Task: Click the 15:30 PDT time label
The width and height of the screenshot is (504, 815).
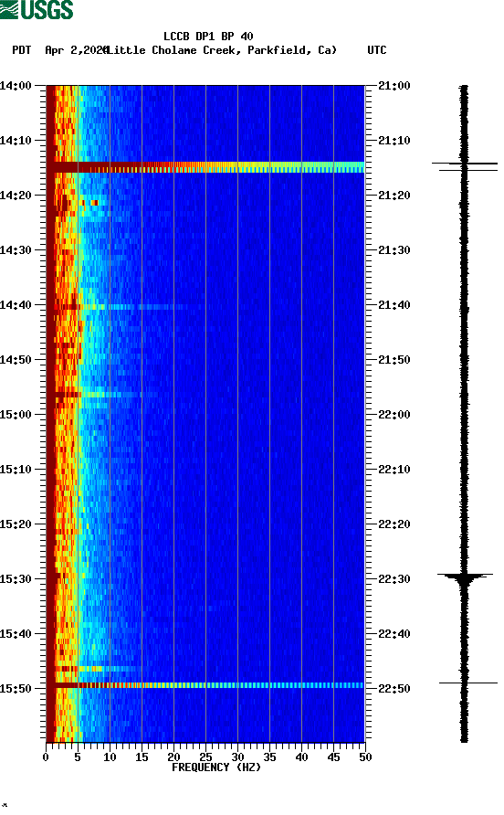Action: pos(16,579)
